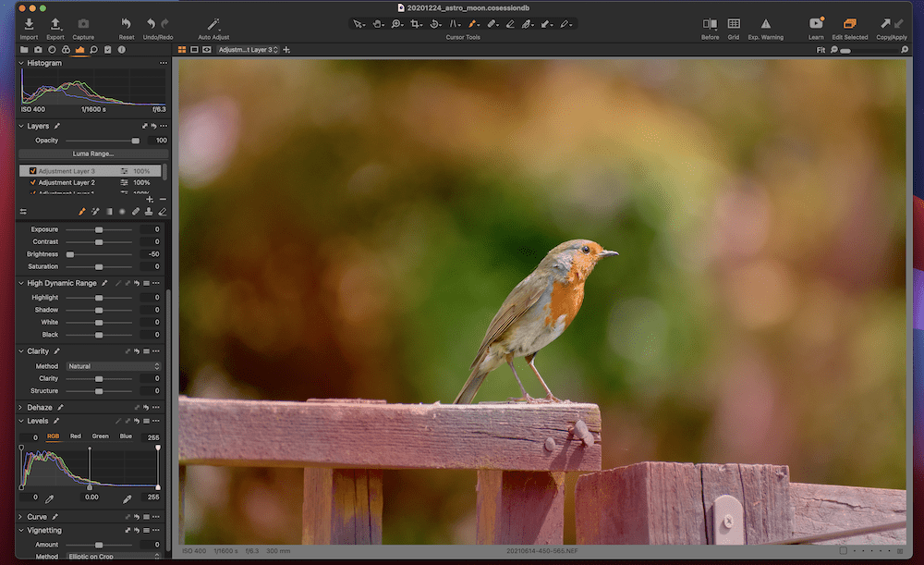Click the Brightness slider track
Screen dimensions: 924x565
click(x=99, y=254)
